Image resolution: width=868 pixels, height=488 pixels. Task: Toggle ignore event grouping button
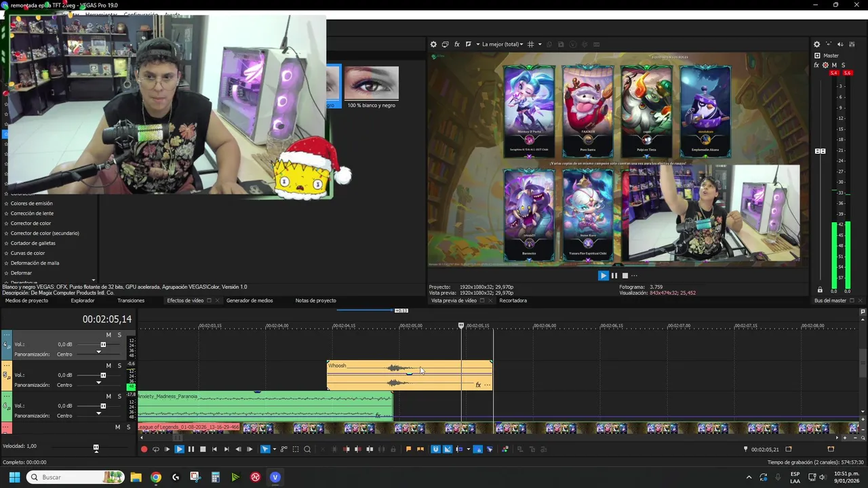[x=490, y=449]
